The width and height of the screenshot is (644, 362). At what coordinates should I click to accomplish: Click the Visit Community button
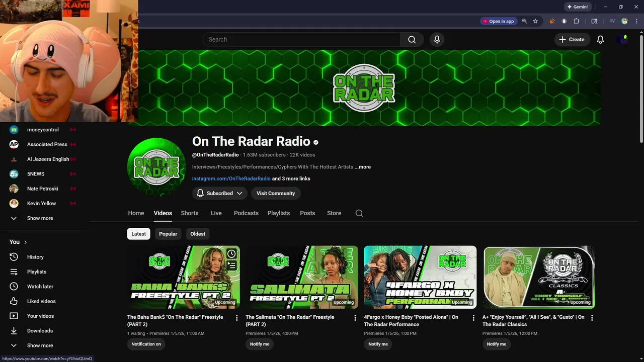(276, 193)
